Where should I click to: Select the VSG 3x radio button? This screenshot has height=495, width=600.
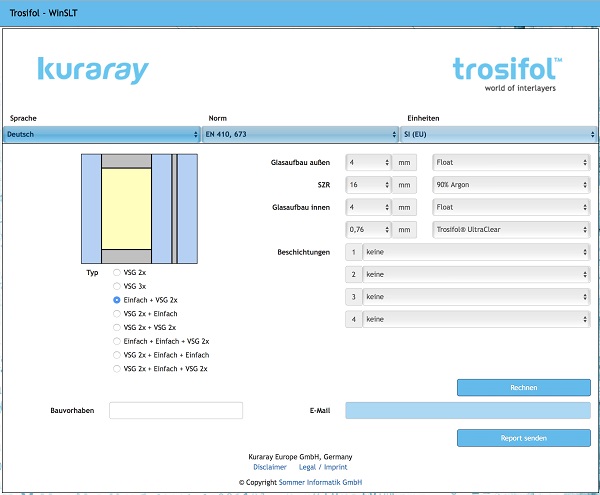(117, 286)
